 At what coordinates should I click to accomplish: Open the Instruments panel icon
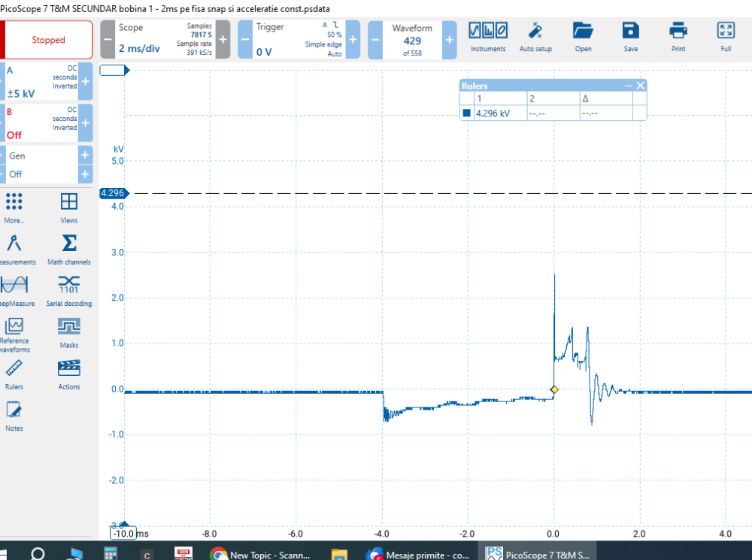pyautogui.click(x=488, y=36)
